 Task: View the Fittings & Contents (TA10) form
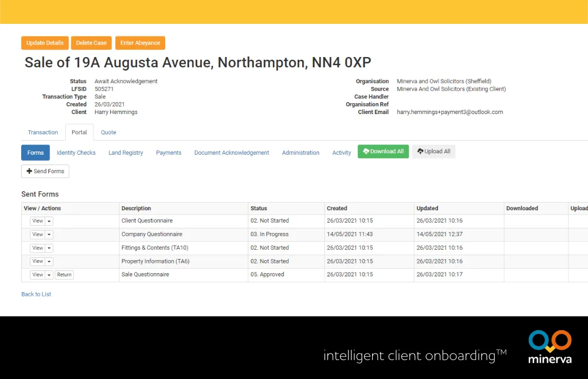coord(37,248)
